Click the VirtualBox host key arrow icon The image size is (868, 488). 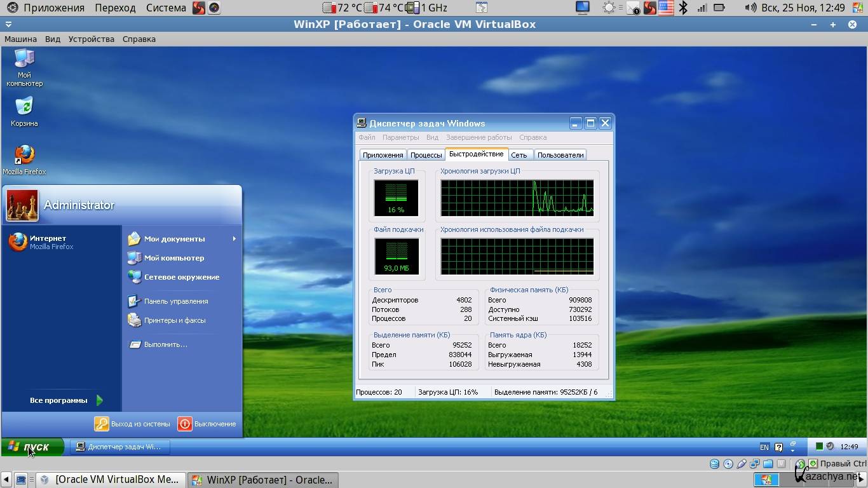[813, 464]
